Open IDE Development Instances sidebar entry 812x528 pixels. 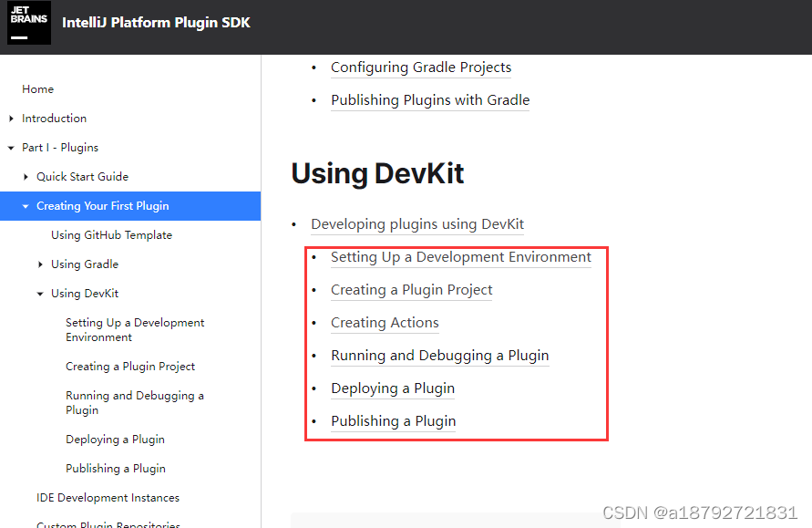(x=108, y=497)
